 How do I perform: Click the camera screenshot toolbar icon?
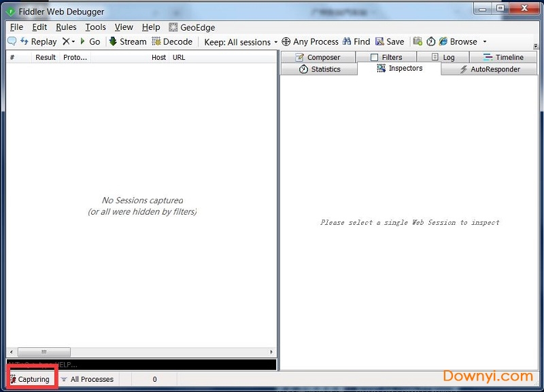pos(418,41)
